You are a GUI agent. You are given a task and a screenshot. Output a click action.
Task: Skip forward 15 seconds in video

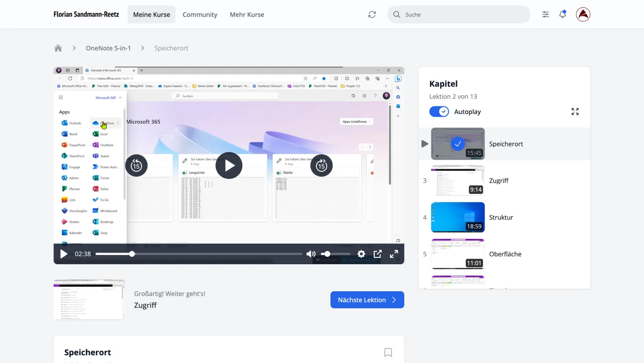pos(322,165)
